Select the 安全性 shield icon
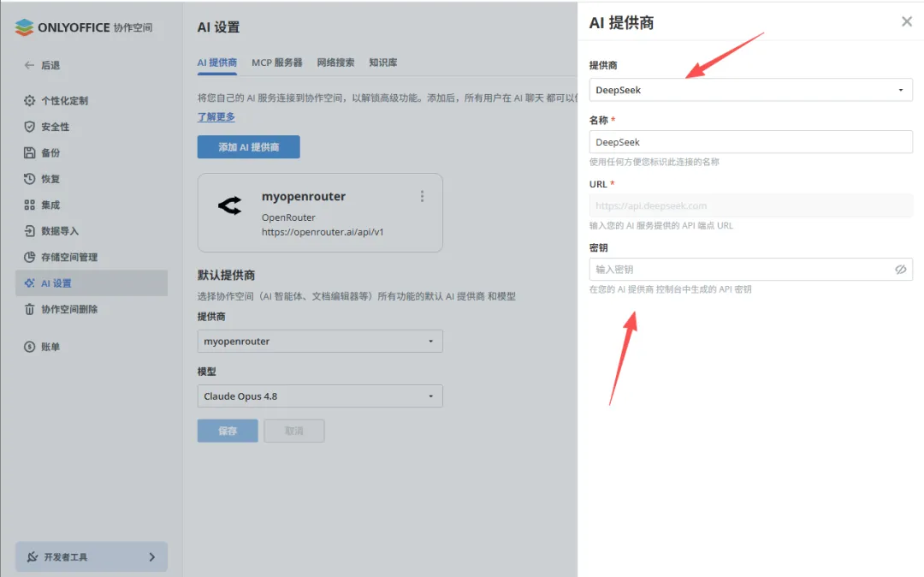This screenshot has height=577, width=924. [x=29, y=126]
